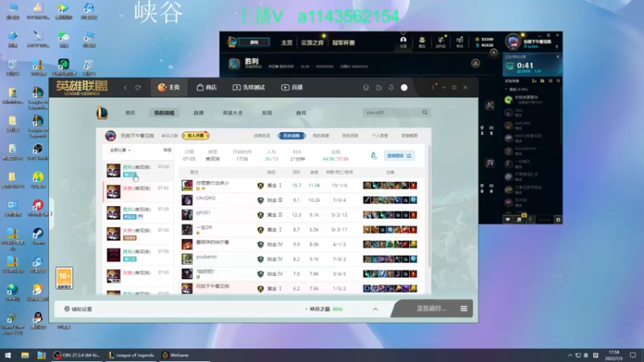Click player row youbenbi
Screen dimensions: 644x362
tap(302, 259)
